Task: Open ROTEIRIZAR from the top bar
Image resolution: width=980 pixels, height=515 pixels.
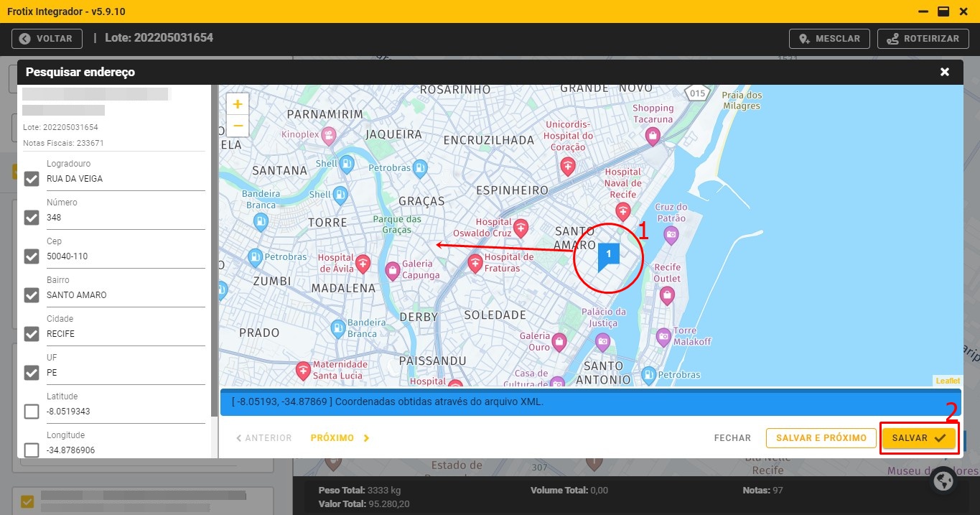Action: (x=923, y=39)
